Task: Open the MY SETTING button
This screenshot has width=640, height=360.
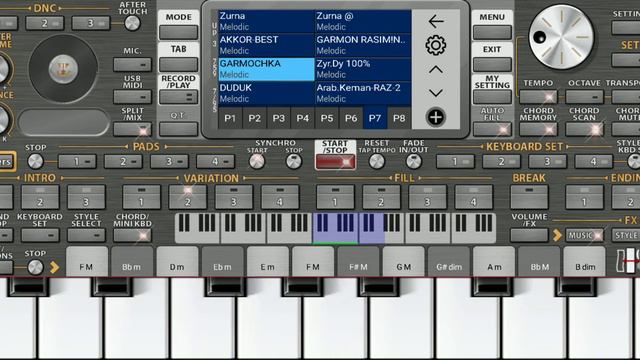Action: [x=492, y=97]
